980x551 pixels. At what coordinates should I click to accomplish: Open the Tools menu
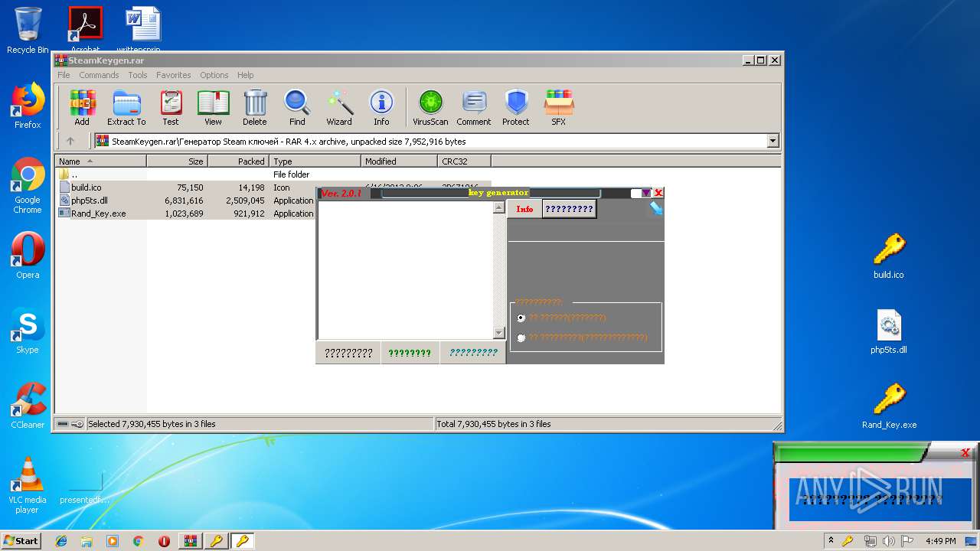[138, 75]
